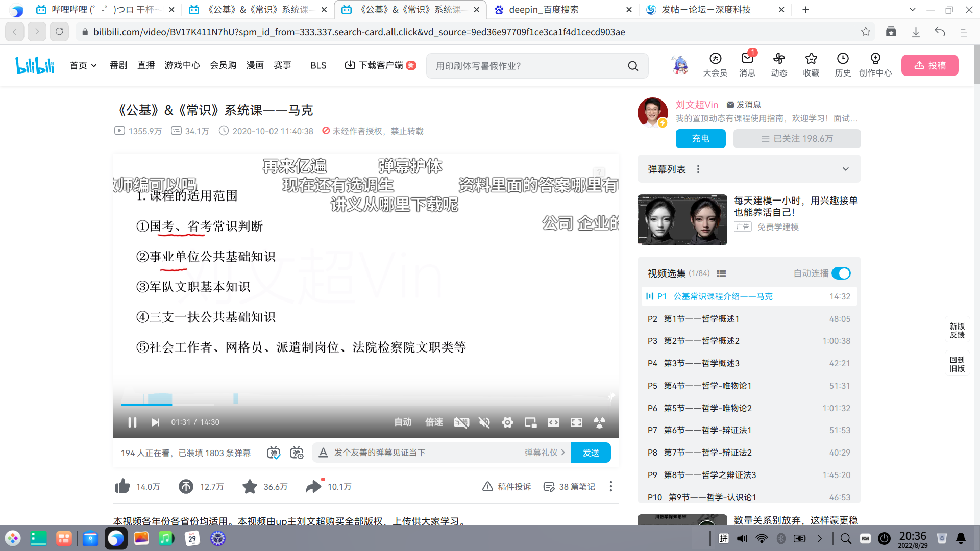Click the coin donation icon
The width and height of the screenshot is (980, 551).
tap(186, 486)
